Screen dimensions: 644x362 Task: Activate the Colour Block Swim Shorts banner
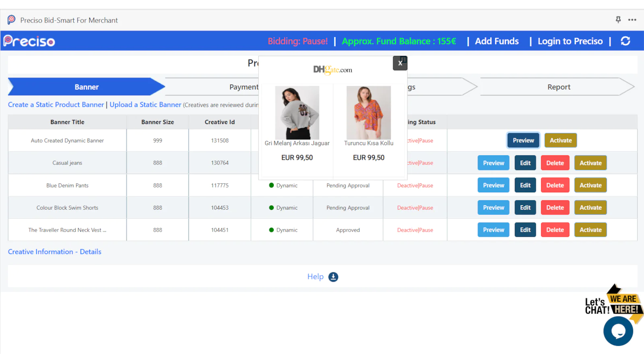pos(590,208)
